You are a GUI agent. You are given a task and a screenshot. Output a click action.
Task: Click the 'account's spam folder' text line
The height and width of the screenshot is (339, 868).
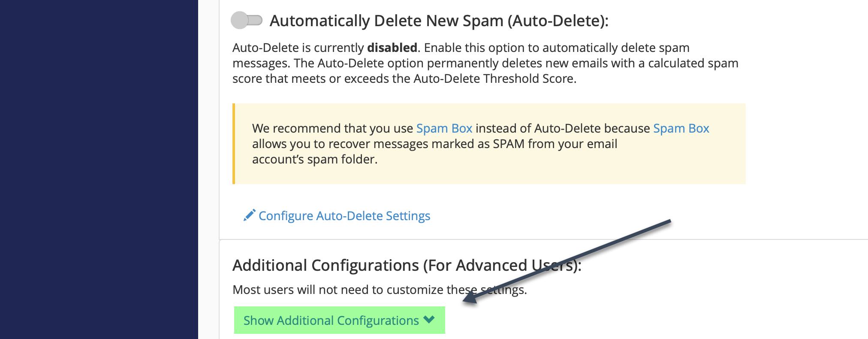coord(315,159)
